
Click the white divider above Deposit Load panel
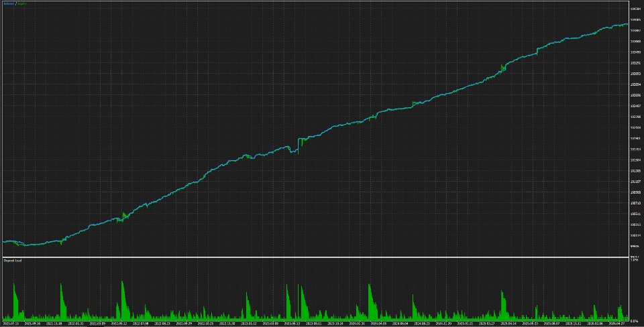(315, 257)
